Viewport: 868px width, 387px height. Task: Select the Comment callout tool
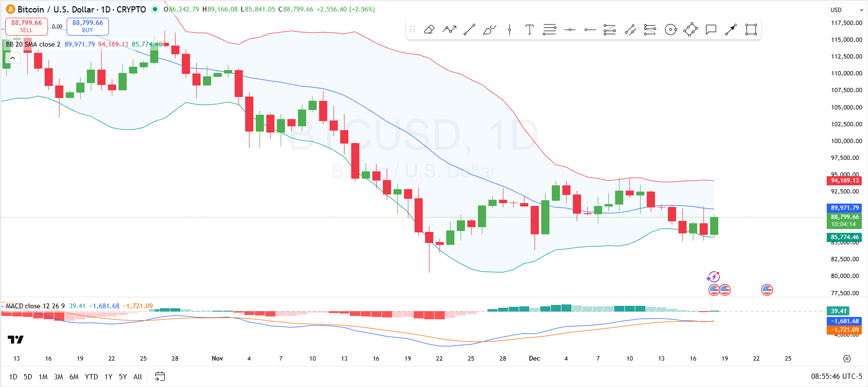tap(711, 30)
